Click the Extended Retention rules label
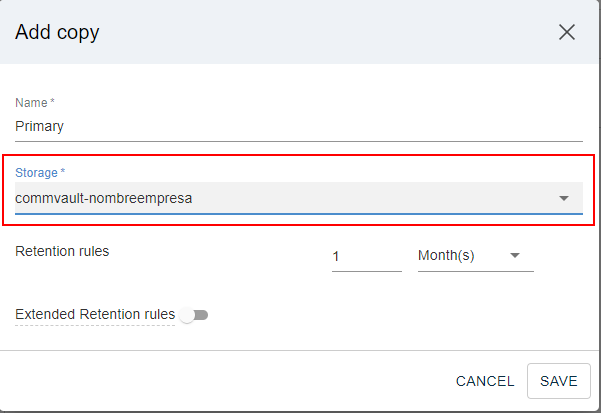 (95, 315)
